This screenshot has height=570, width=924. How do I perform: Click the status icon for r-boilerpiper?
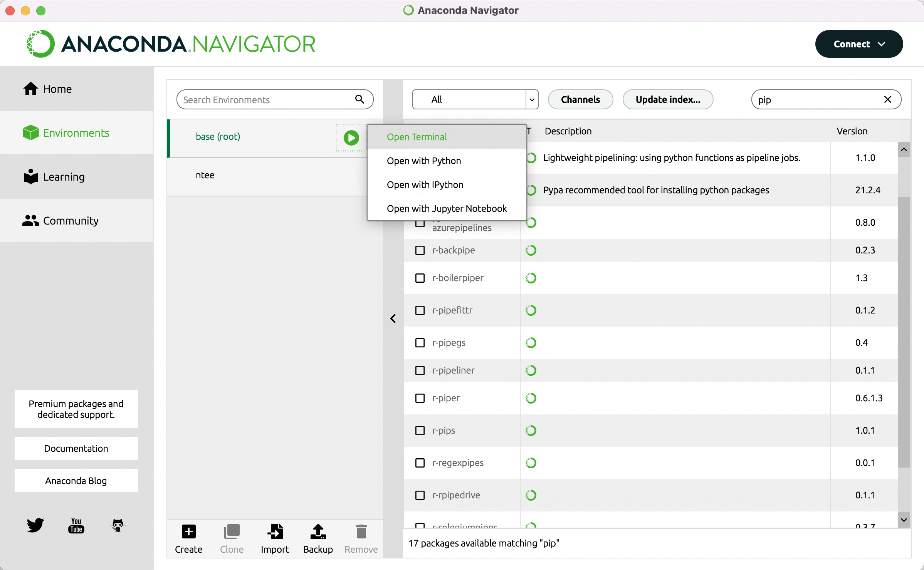[531, 278]
